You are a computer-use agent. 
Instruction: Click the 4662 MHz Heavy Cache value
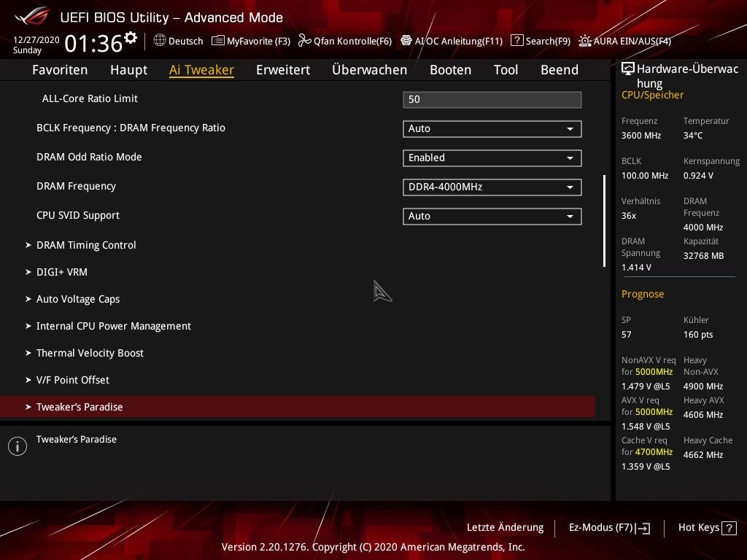[x=703, y=455]
